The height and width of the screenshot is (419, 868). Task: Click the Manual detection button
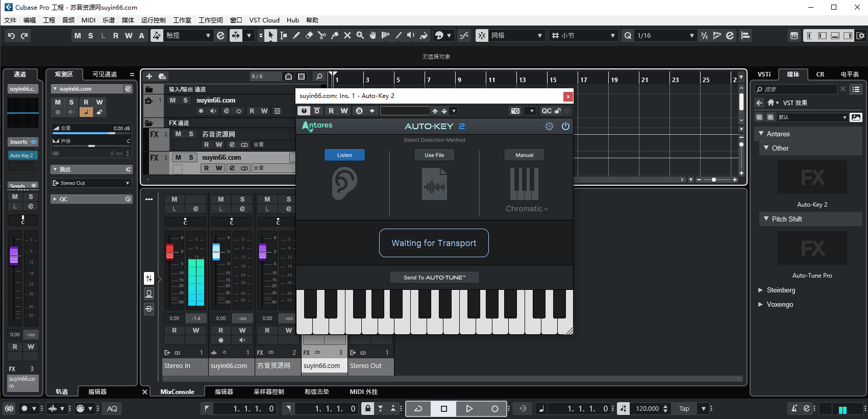524,155
